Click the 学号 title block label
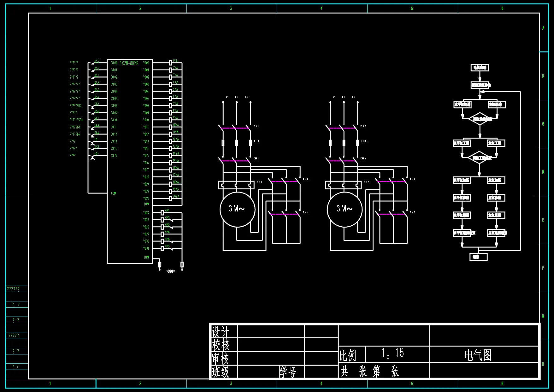Image resolution: width=554 pixels, height=392 pixels. click(x=288, y=372)
